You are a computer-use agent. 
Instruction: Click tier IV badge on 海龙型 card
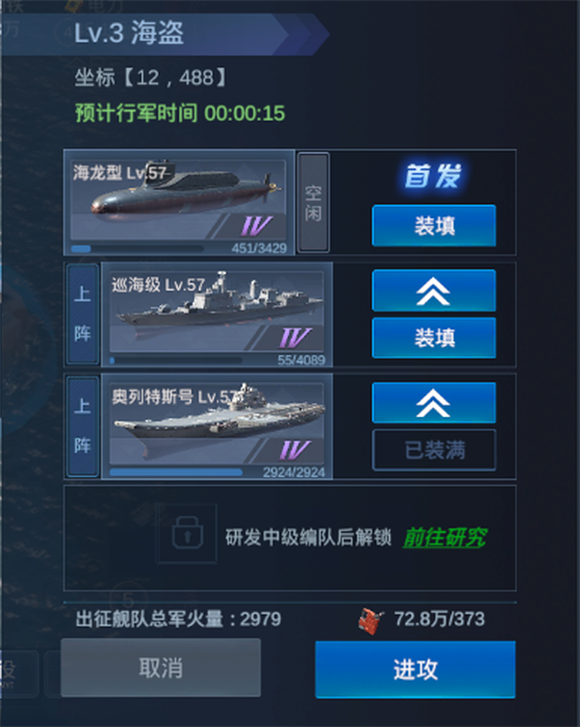256,226
